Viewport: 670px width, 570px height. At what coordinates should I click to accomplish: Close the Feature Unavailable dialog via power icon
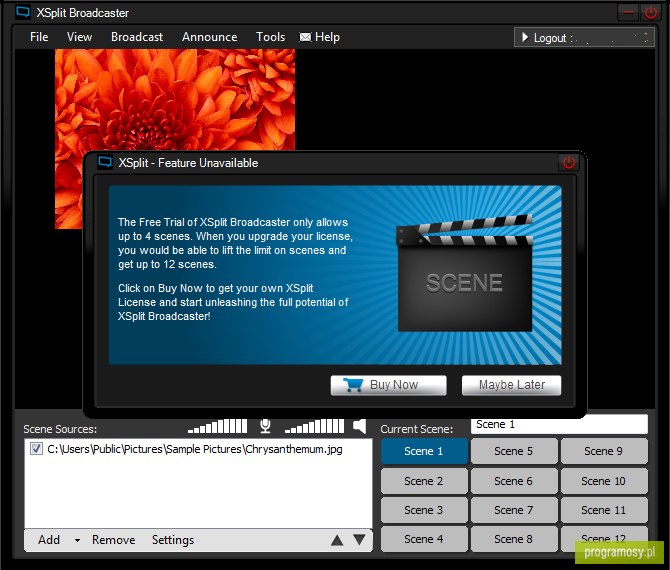pyautogui.click(x=569, y=163)
